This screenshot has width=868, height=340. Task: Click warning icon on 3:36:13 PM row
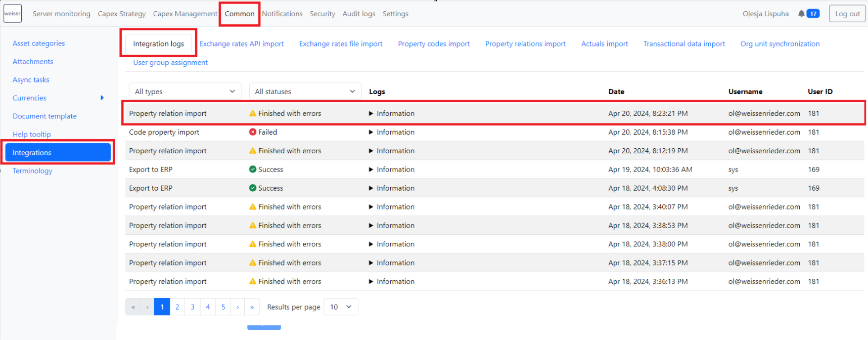253,282
